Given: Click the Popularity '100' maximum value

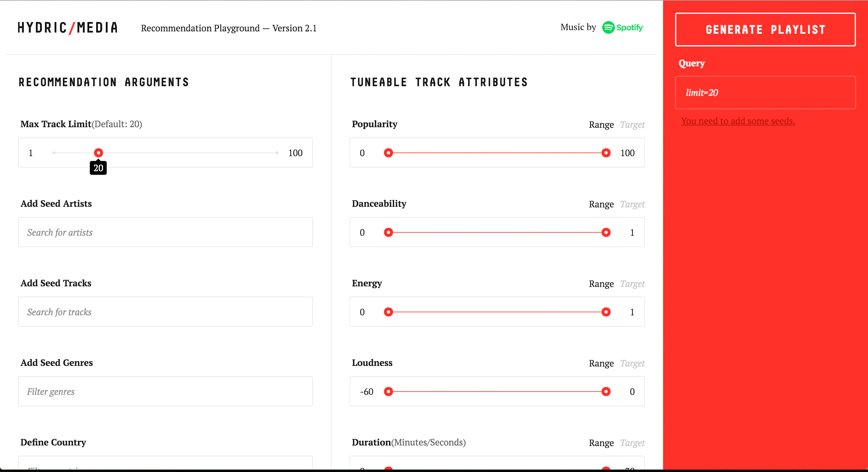Looking at the screenshot, I should coord(627,153).
